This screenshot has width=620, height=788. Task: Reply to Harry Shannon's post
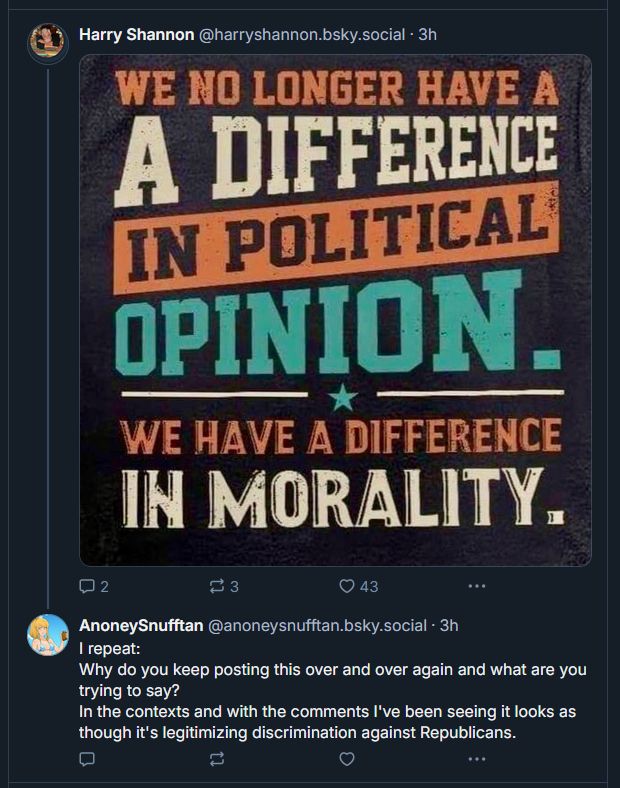86,586
